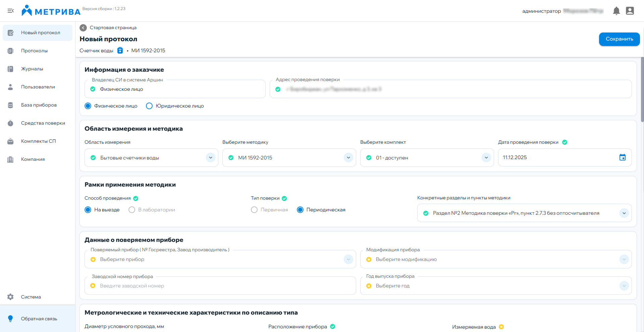Select the Юридическое лицо radio button
Viewport: 644px width, 332px height.
[x=149, y=106]
